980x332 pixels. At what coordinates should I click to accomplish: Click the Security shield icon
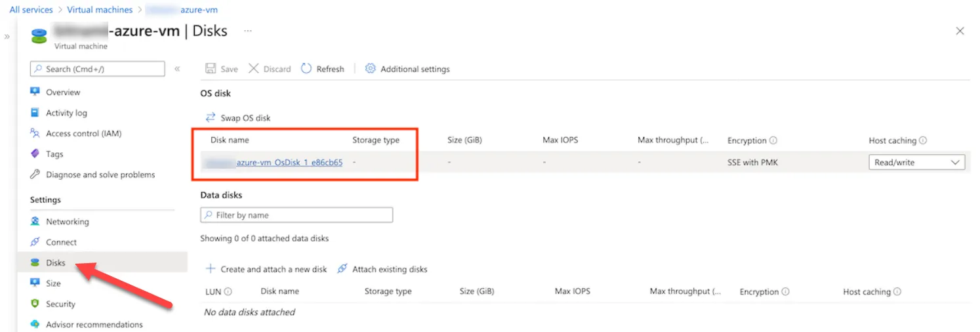tap(35, 304)
